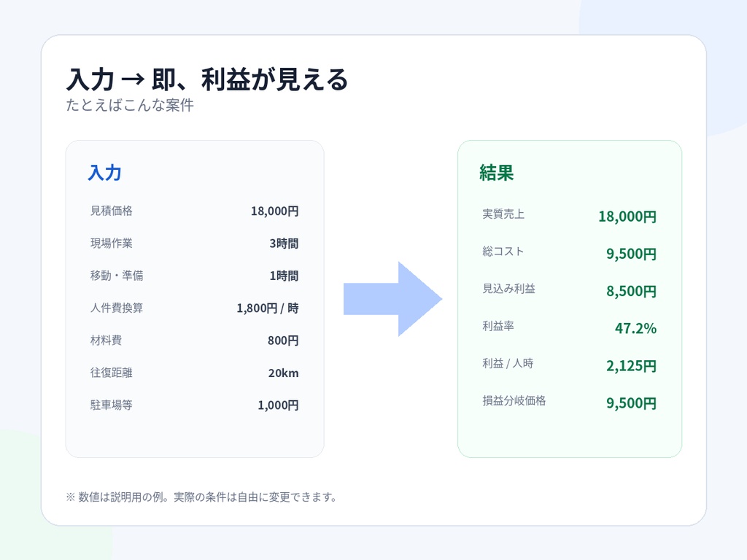Select the 見込み利益 label

(508, 289)
